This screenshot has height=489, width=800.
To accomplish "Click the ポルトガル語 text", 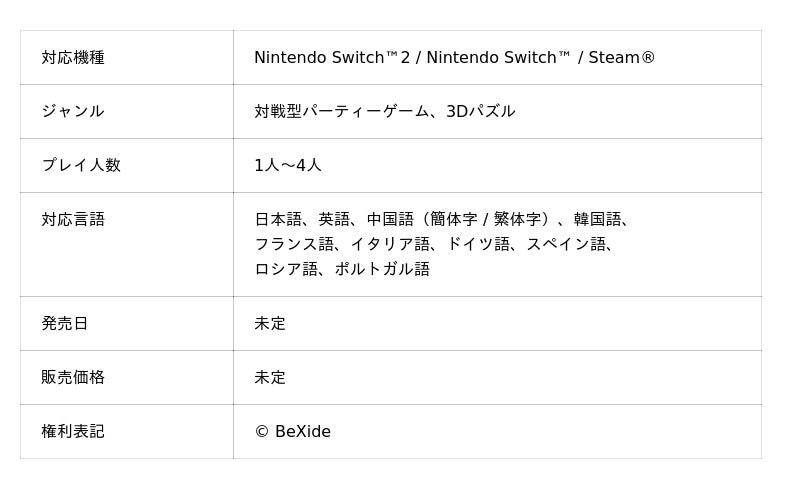I will coord(382,269).
